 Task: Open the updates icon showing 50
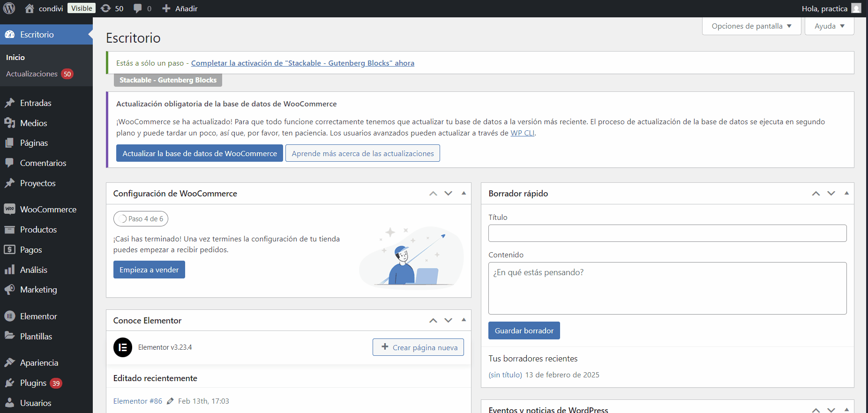[x=112, y=8]
